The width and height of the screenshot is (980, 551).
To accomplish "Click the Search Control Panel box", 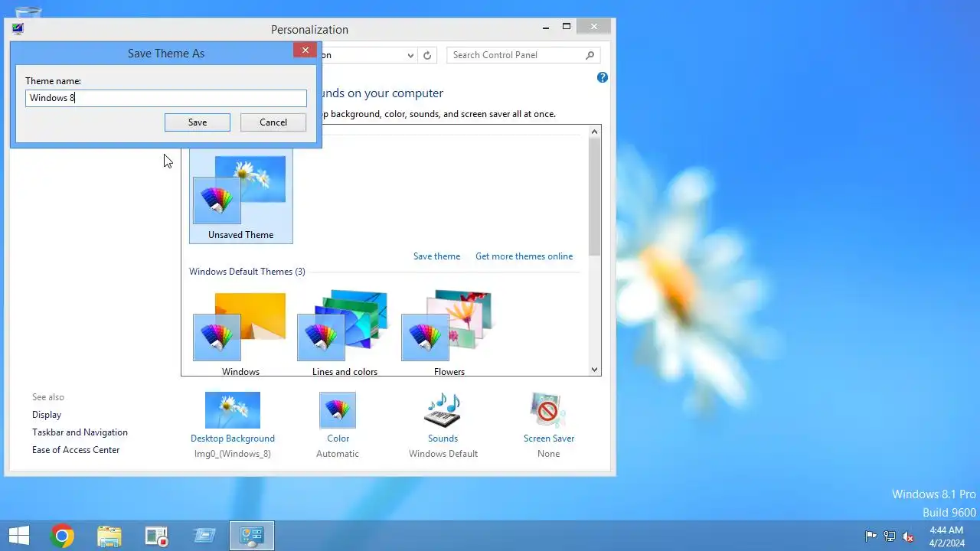I will pos(523,55).
